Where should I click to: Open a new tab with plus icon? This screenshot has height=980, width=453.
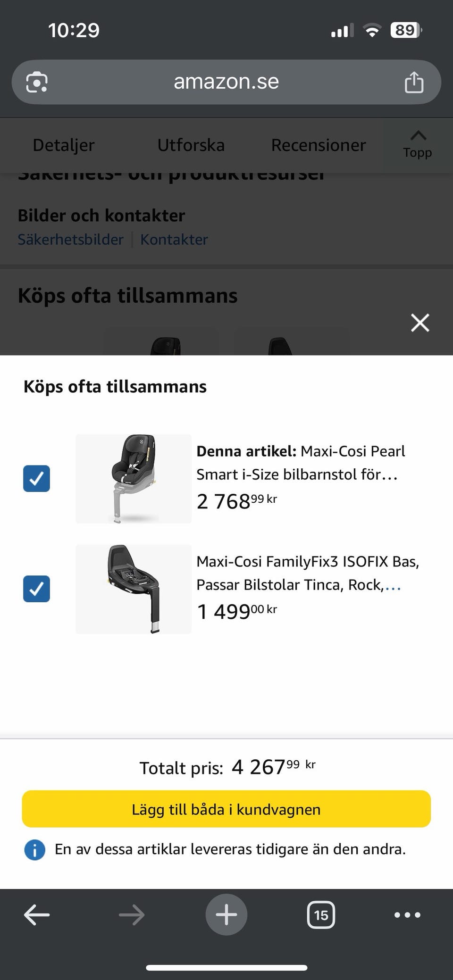click(x=226, y=915)
